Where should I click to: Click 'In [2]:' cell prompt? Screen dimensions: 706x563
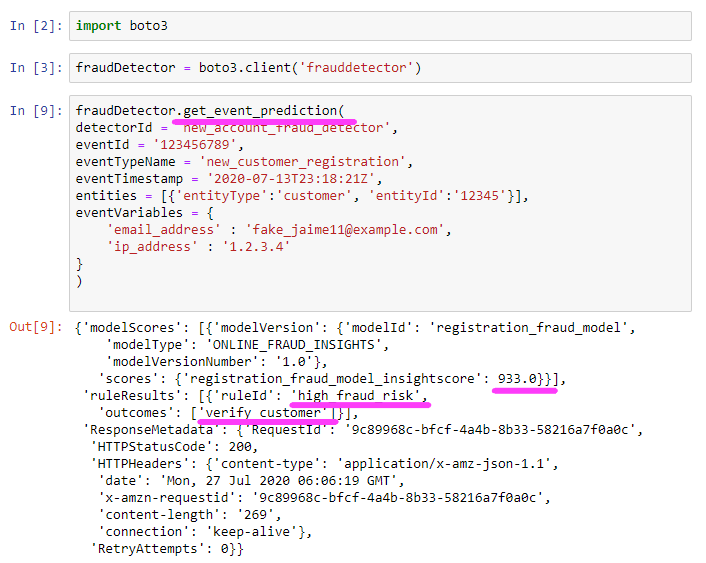point(36,26)
